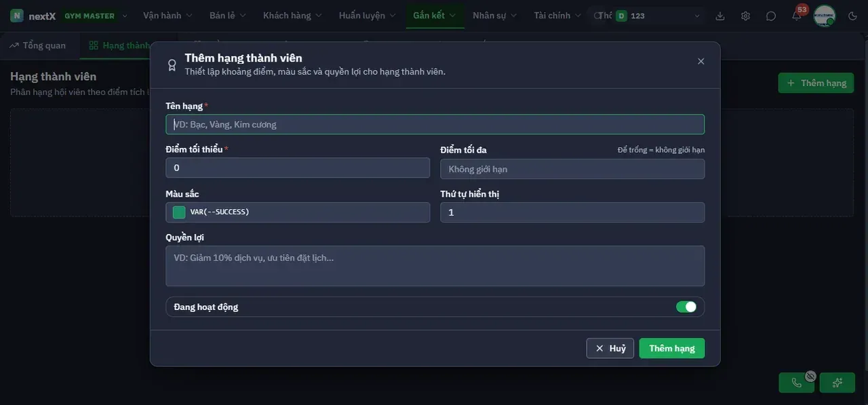Switch to the Tổng quan tab
Viewport: 868px width, 405px height.
pos(38,45)
